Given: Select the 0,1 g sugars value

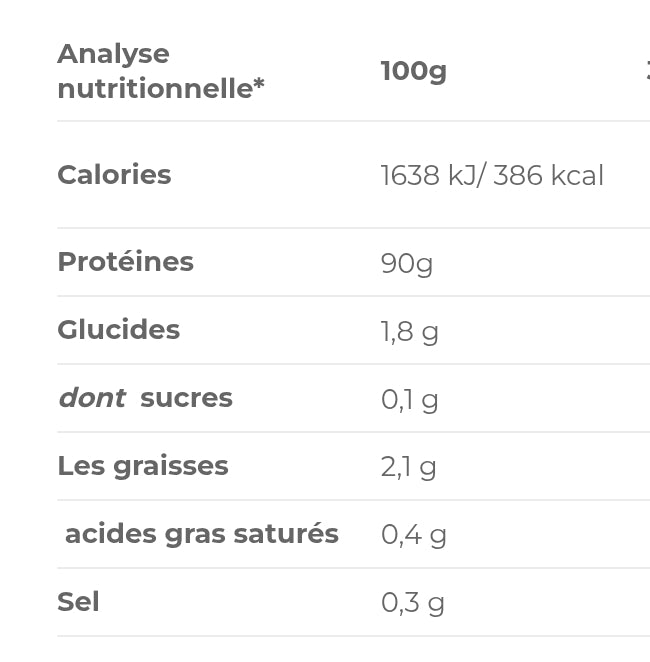Looking at the screenshot, I should coord(409,400).
